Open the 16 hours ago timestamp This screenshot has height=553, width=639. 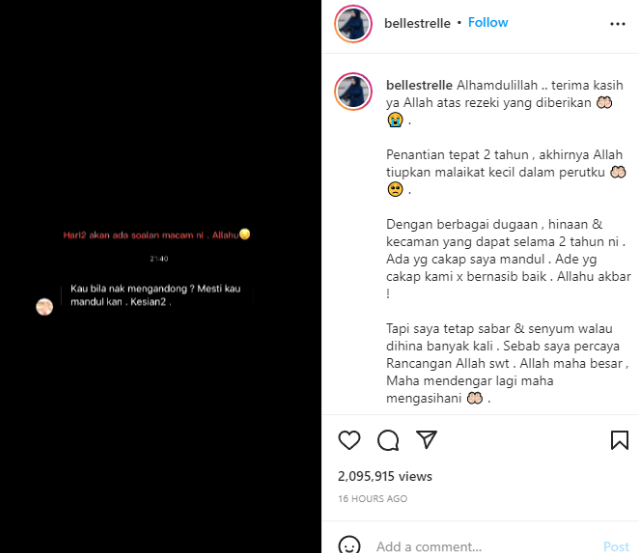pos(372,498)
